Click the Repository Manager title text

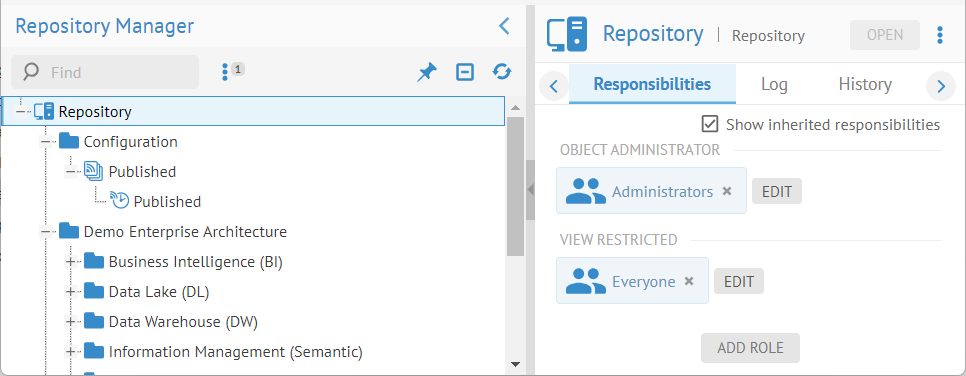105,27
